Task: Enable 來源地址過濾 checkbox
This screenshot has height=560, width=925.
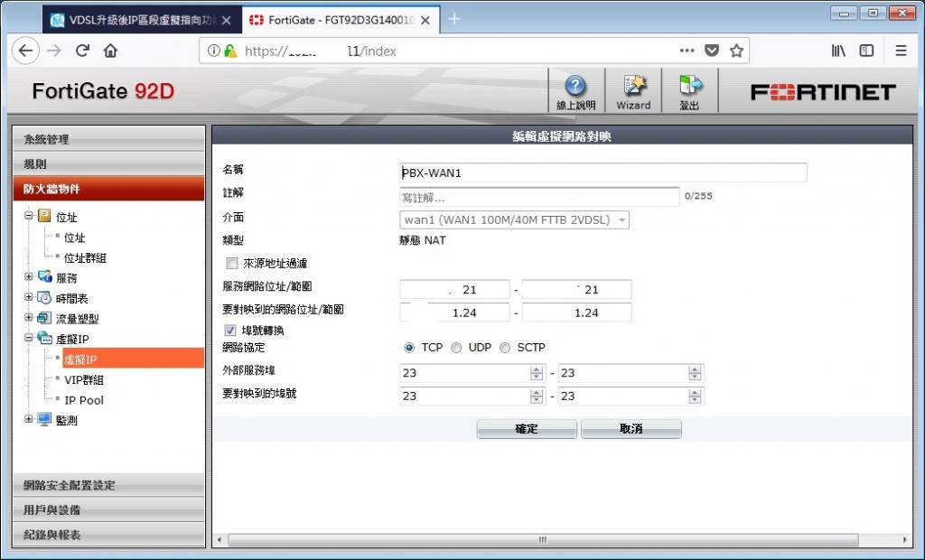Action: pyautogui.click(x=232, y=263)
